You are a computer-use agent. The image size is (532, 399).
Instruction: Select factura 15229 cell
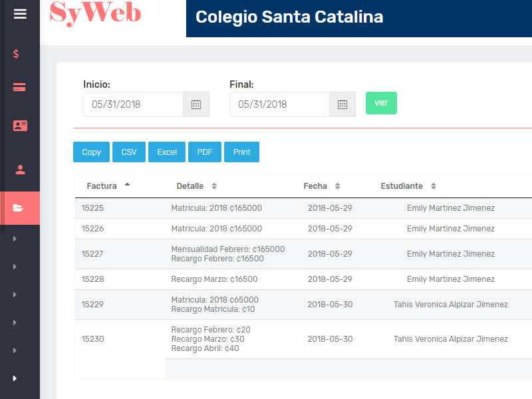point(92,305)
